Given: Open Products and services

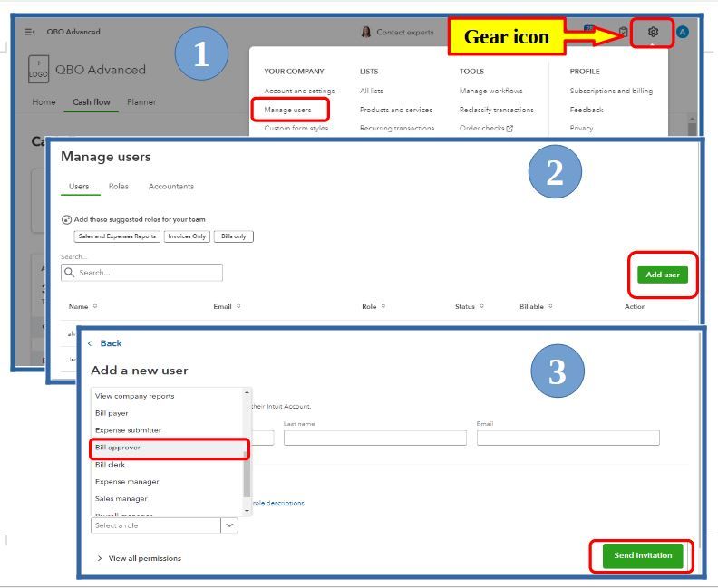Looking at the screenshot, I should [396, 110].
